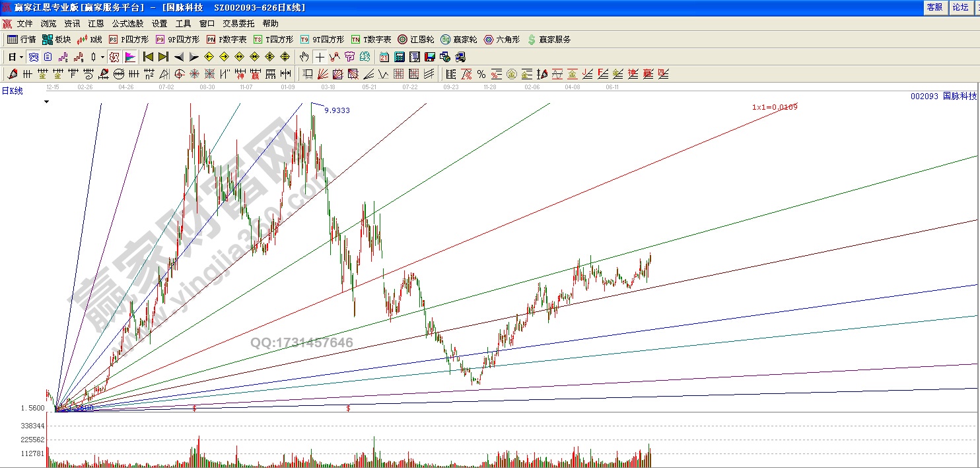Expand the 日 period dropdown

point(21,57)
